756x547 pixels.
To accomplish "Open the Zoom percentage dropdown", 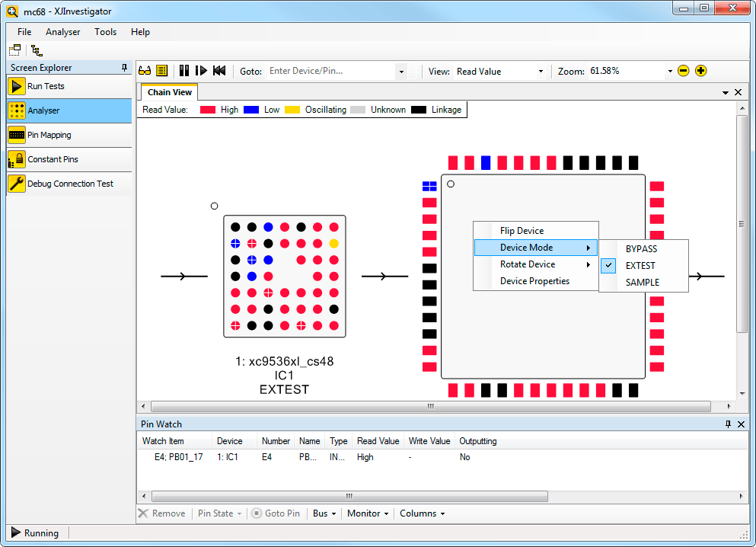I will click(670, 72).
